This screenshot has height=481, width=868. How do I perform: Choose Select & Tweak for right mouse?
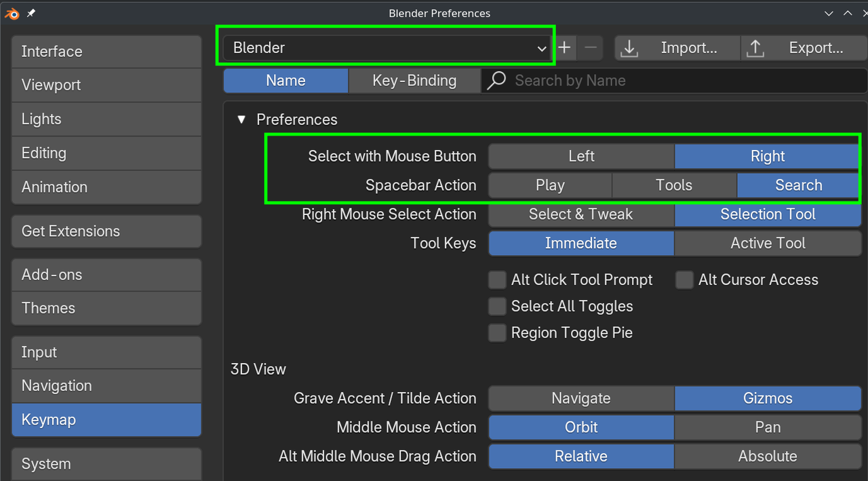click(x=581, y=214)
